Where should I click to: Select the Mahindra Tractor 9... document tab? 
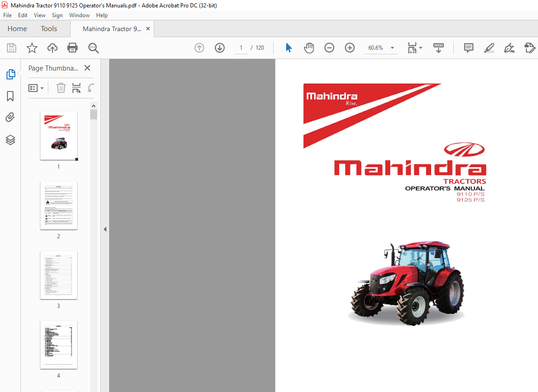[112, 29]
